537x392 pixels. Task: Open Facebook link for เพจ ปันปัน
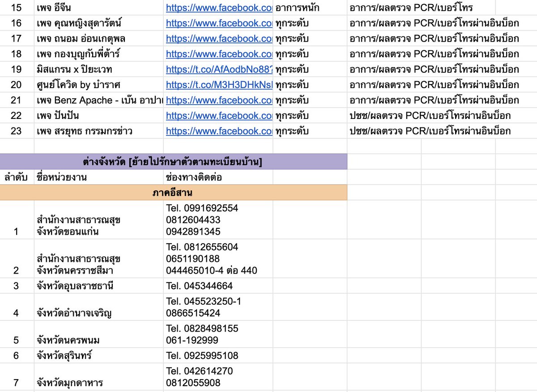[219, 116]
